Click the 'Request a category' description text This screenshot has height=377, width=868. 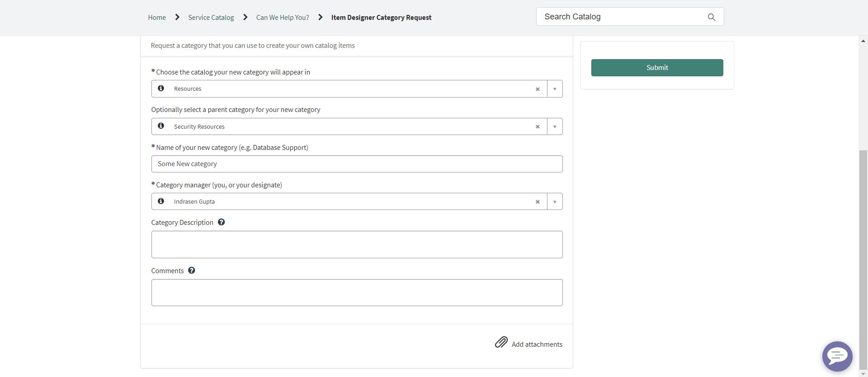(253, 46)
